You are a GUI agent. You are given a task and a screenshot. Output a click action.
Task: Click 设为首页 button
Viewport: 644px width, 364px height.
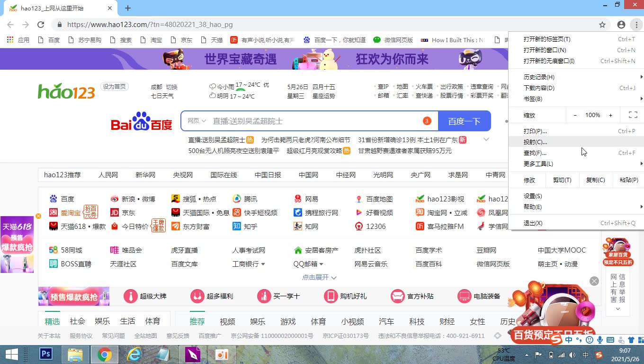115,86
